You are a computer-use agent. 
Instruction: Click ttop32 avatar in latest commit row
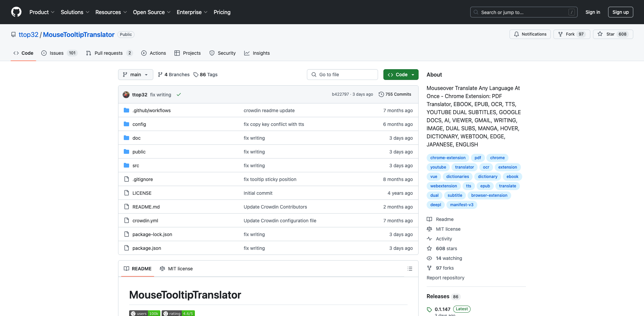point(126,95)
